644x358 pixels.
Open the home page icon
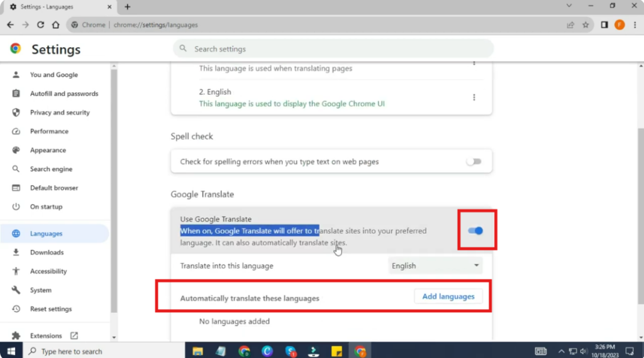click(x=55, y=25)
